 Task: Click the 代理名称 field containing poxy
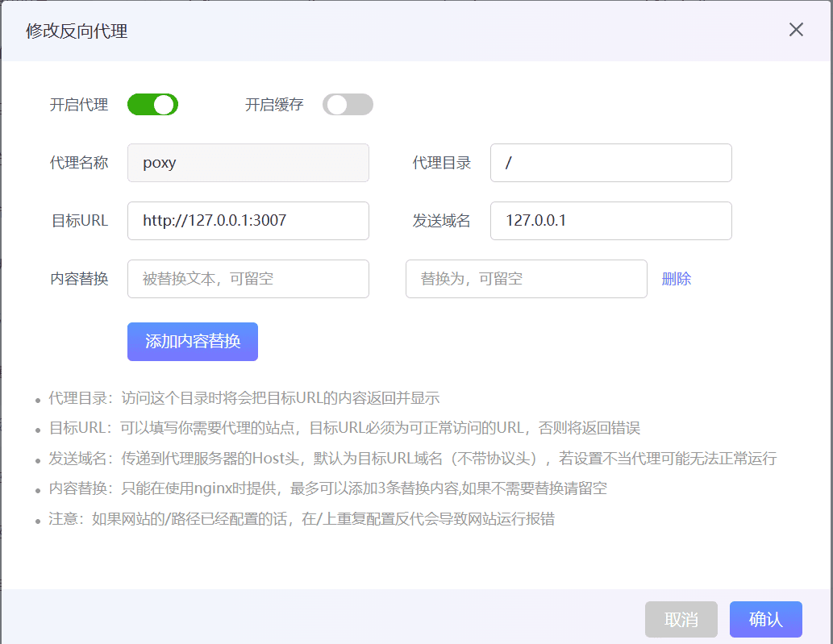pyautogui.click(x=248, y=163)
